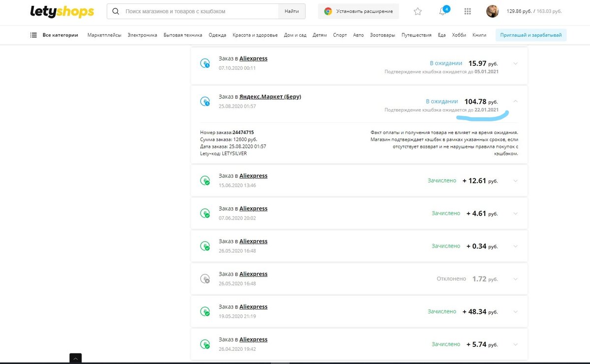The width and height of the screenshot is (590, 364).
Task: Click Все категории label
Action: click(x=60, y=35)
